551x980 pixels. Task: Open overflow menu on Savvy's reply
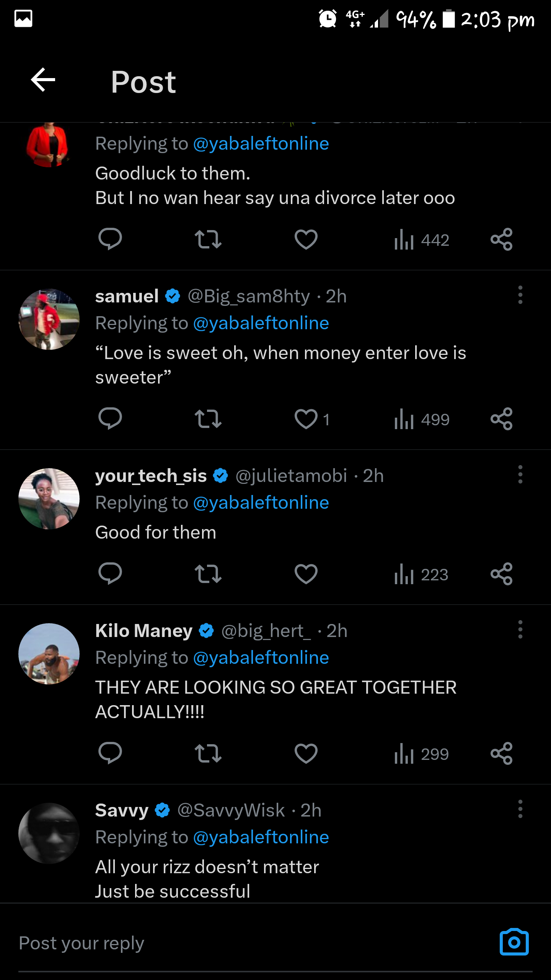coord(520,809)
